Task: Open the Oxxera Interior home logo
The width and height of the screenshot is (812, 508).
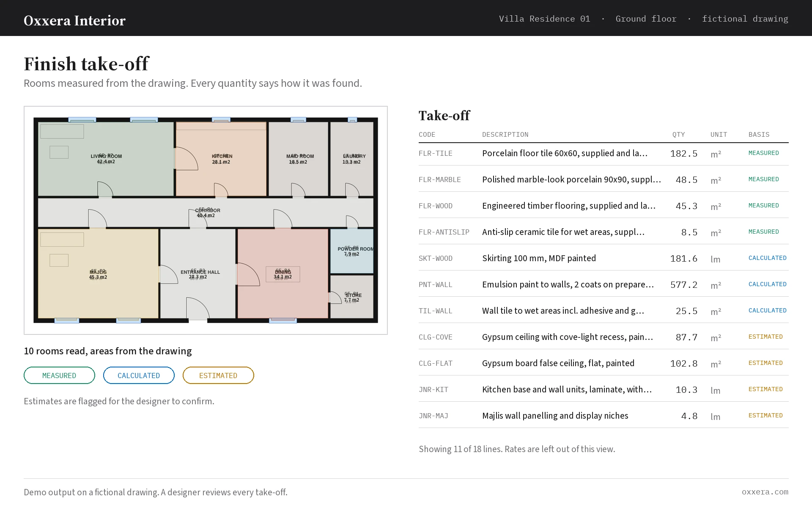Action: pos(74,20)
